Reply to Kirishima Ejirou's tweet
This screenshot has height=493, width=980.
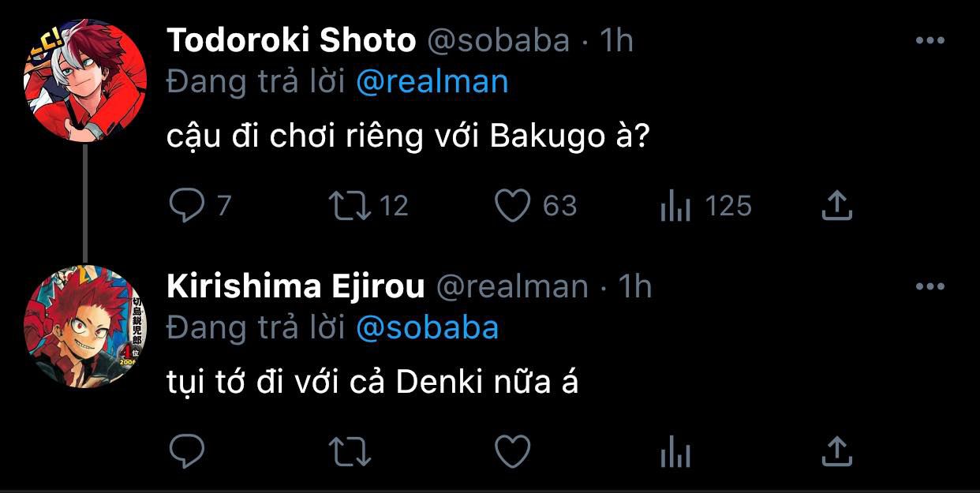[188, 452]
